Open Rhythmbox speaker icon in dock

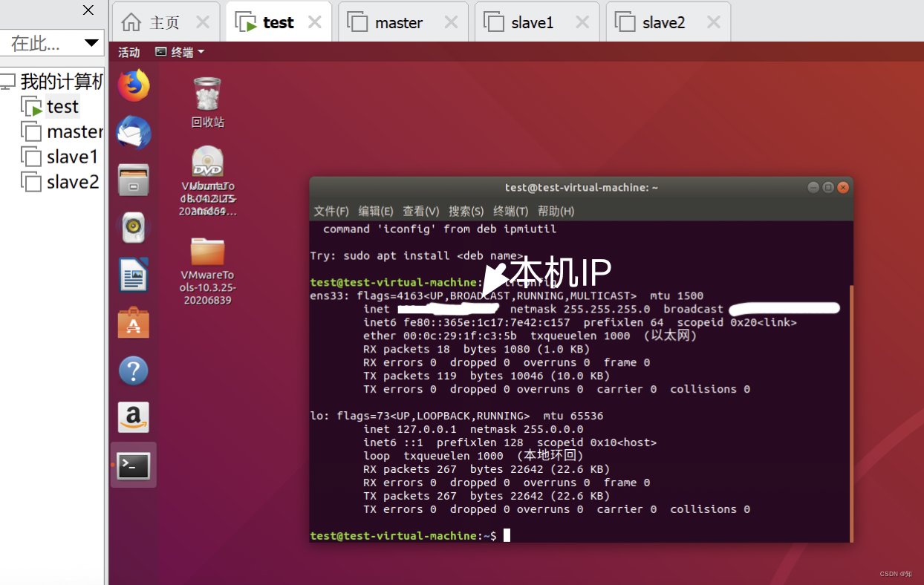[134, 228]
